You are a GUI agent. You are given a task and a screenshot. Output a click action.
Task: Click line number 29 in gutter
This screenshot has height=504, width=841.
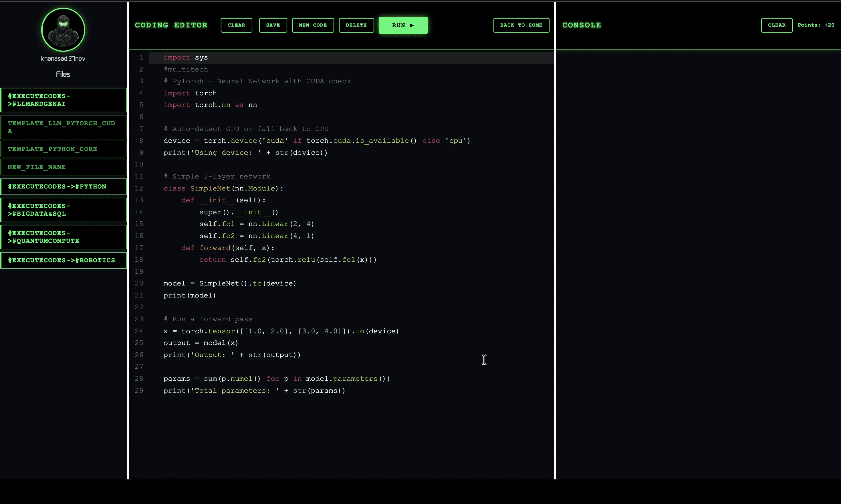pyautogui.click(x=139, y=390)
